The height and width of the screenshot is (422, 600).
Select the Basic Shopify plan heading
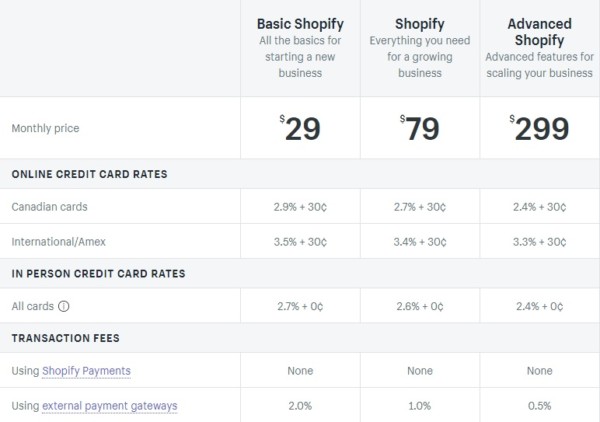(x=301, y=23)
